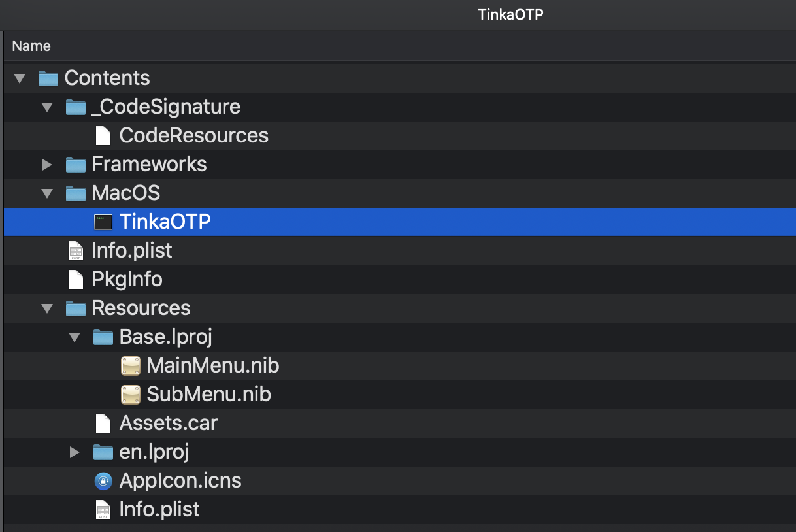Viewport: 796px width, 532px height.
Task: Expand the Frameworks folder triangle
Action: (47, 164)
